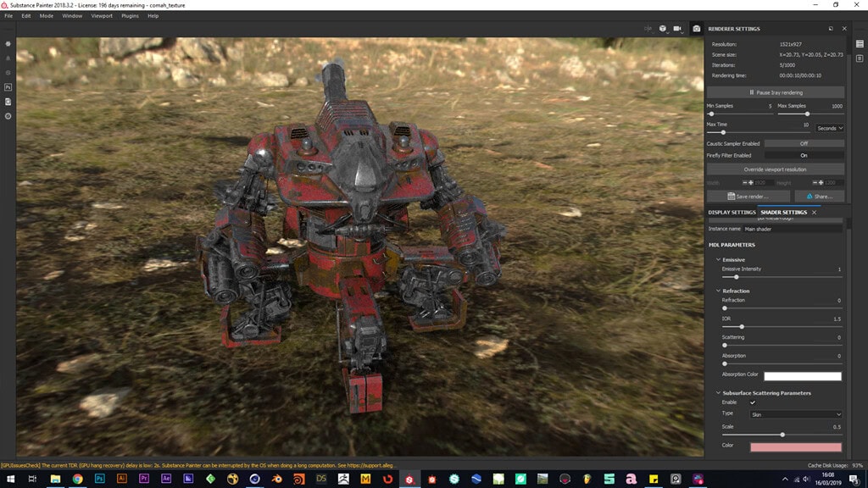Screen dimensions: 868x488
Task: Click the Photoshop export icon in left sidebar
Action: (x=8, y=86)
